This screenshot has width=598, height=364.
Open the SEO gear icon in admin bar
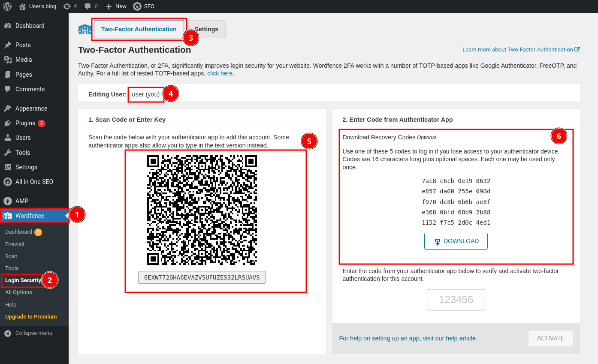[137, 6]
